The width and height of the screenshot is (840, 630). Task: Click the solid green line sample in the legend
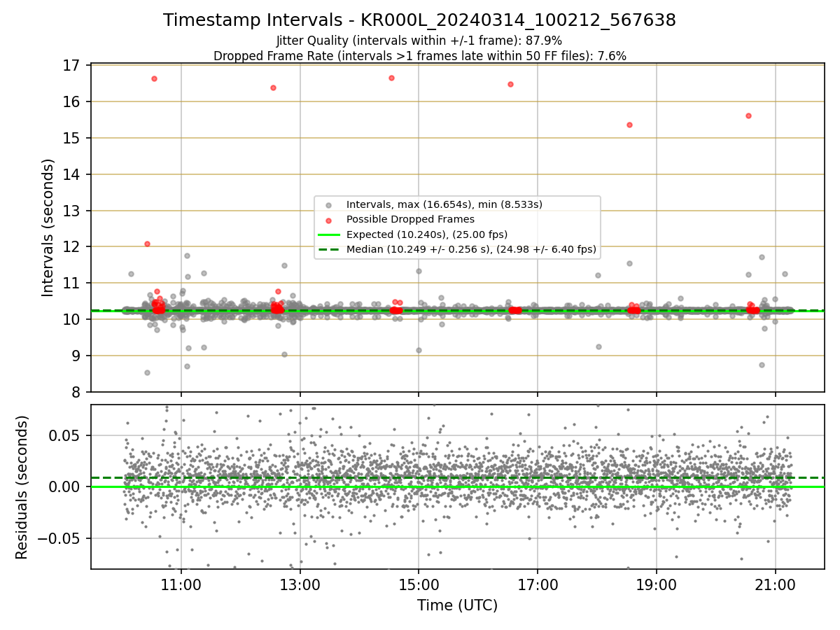pyautogui.click(x=328, y=234)
